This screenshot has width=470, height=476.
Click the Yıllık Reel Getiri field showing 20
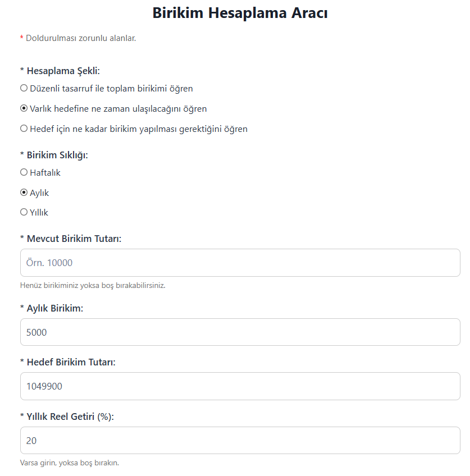click(x=240, y=441)
